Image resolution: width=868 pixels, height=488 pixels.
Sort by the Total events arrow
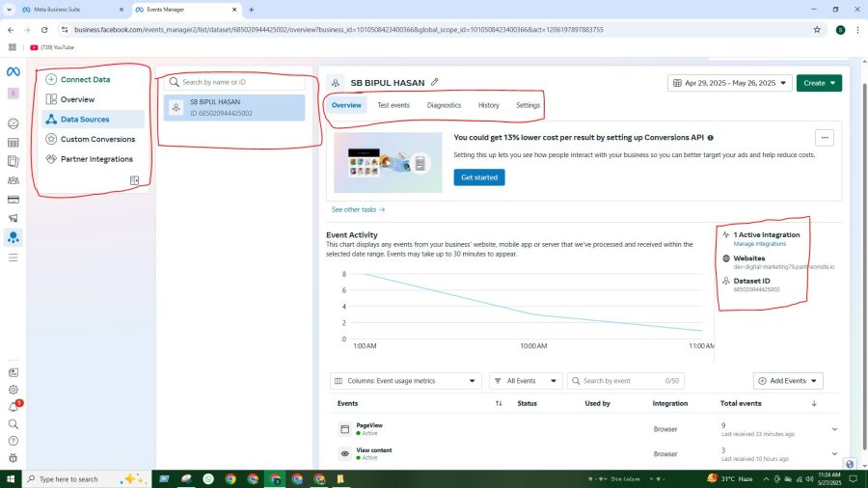click(814, 403)
